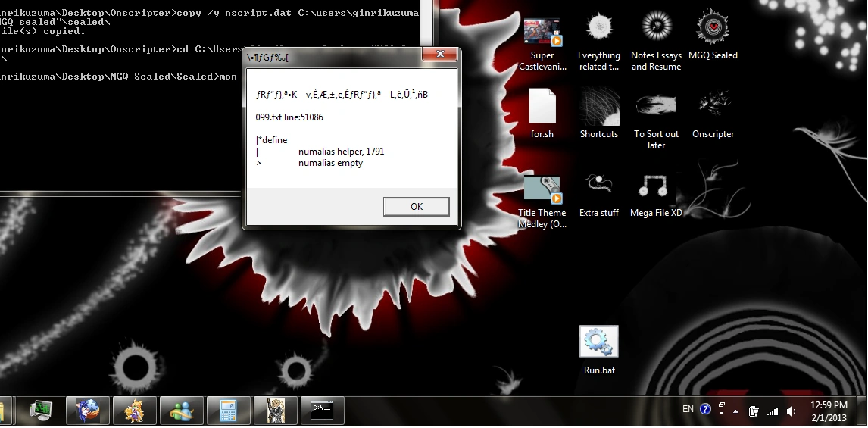868x428 pixels.
Task: Open Task Manager monitor icon in taskbar
Action: tap(42, 411)
